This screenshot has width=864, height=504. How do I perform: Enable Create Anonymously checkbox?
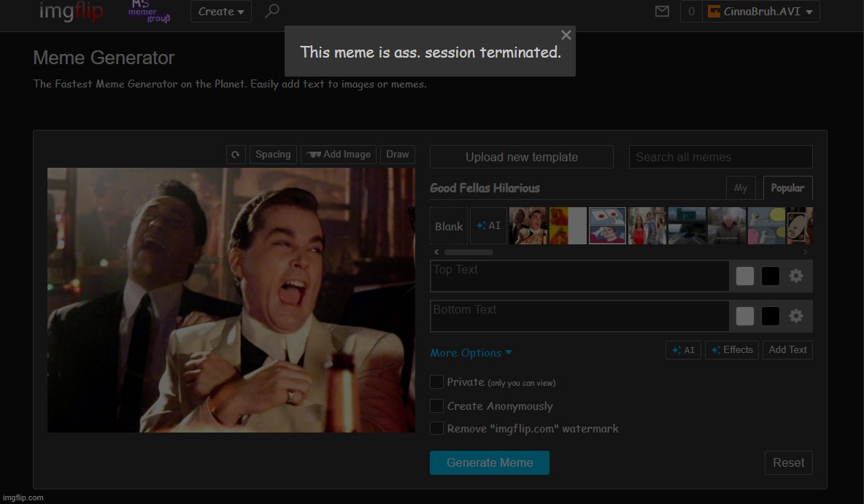click(436, 406)
